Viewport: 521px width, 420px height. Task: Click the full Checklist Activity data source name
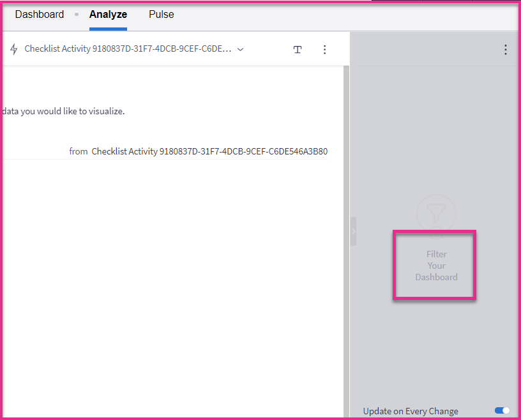tap(209, 151)
